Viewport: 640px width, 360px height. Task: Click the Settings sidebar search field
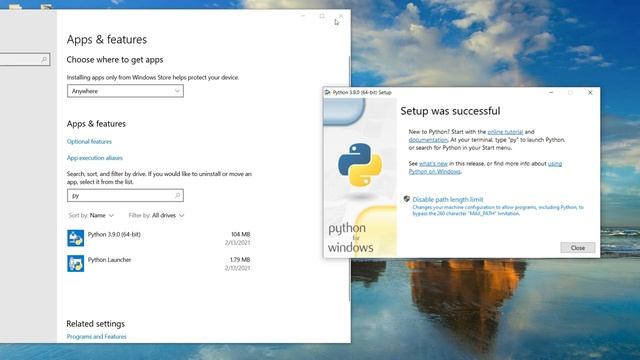[24, 60]
